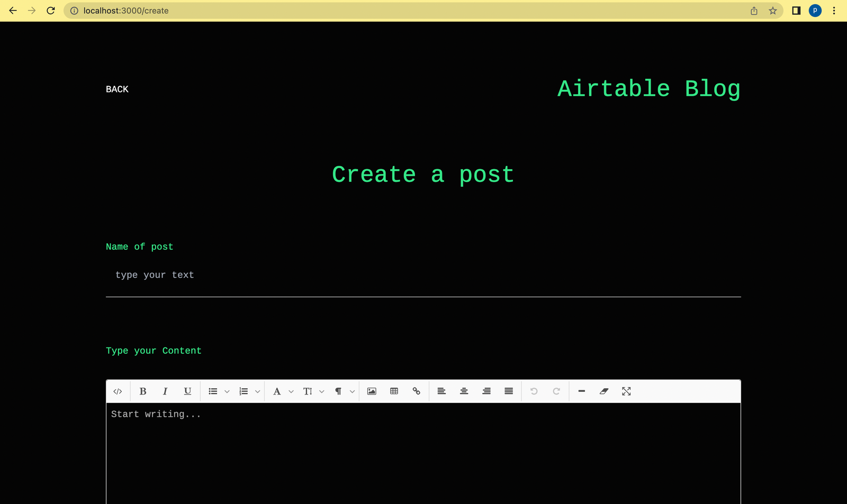Image resolution: width=847 pixels, height=504 pixels.
Task: Click into the Start writing editor area
Action: [424, 453]
